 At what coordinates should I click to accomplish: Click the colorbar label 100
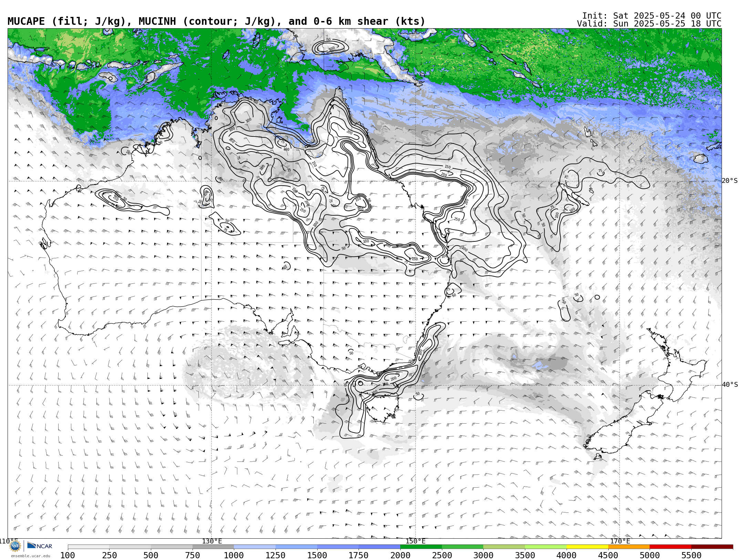tap(68, 556)
